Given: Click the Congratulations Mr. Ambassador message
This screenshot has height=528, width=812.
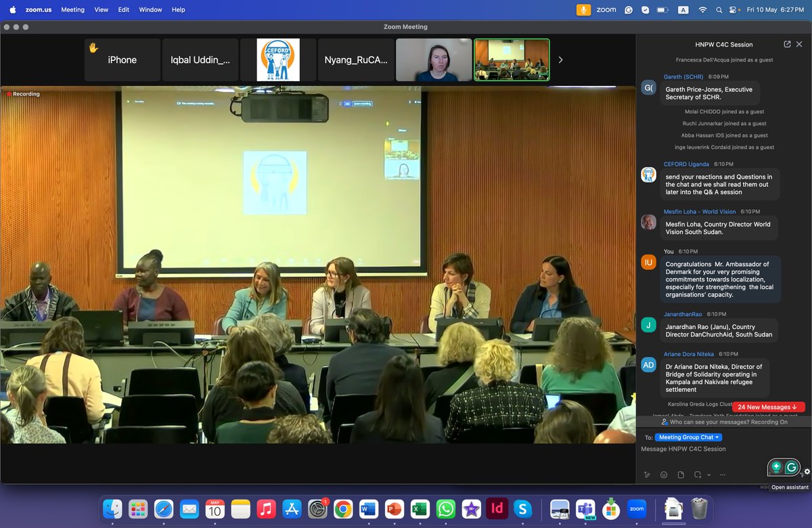Looking at the screenshot, I should click(x=720, y=278).
